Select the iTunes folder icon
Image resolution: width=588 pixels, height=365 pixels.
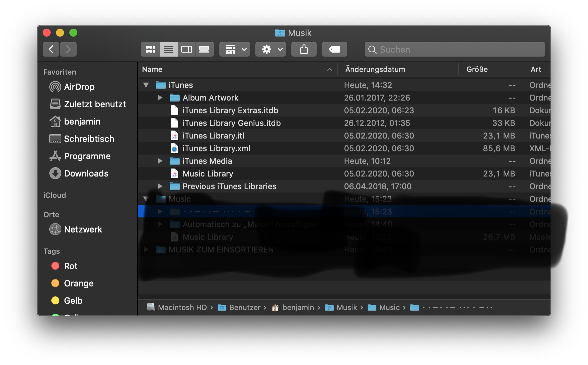161,85
